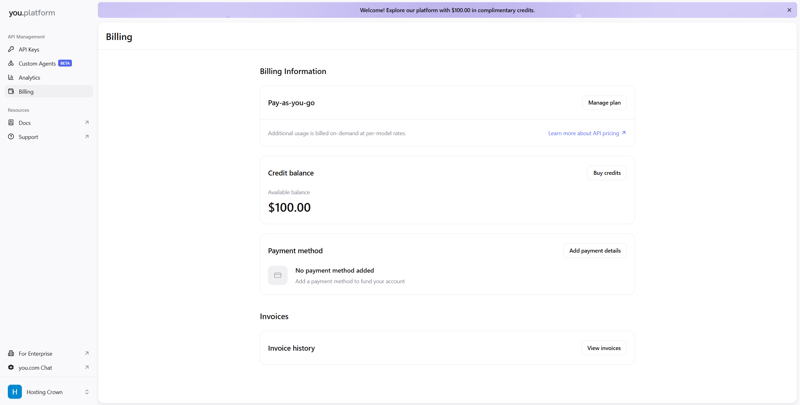Click the Billing wallet icon in sidebar
This screenshot has width=800, height=405.
tap(11, 91)
